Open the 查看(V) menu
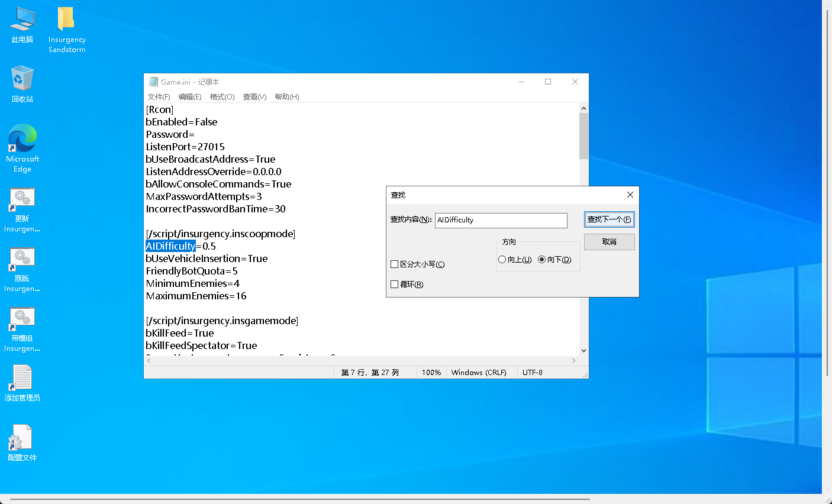 [255, 97]
